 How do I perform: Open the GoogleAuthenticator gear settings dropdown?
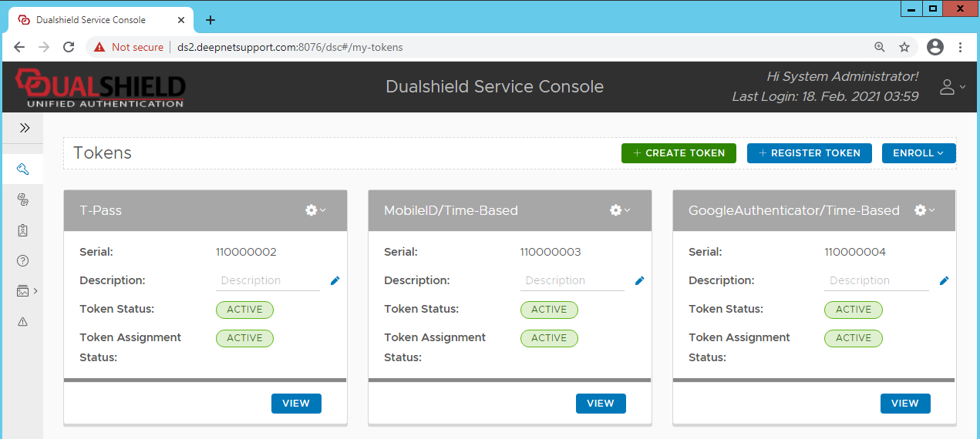point(924,210)
